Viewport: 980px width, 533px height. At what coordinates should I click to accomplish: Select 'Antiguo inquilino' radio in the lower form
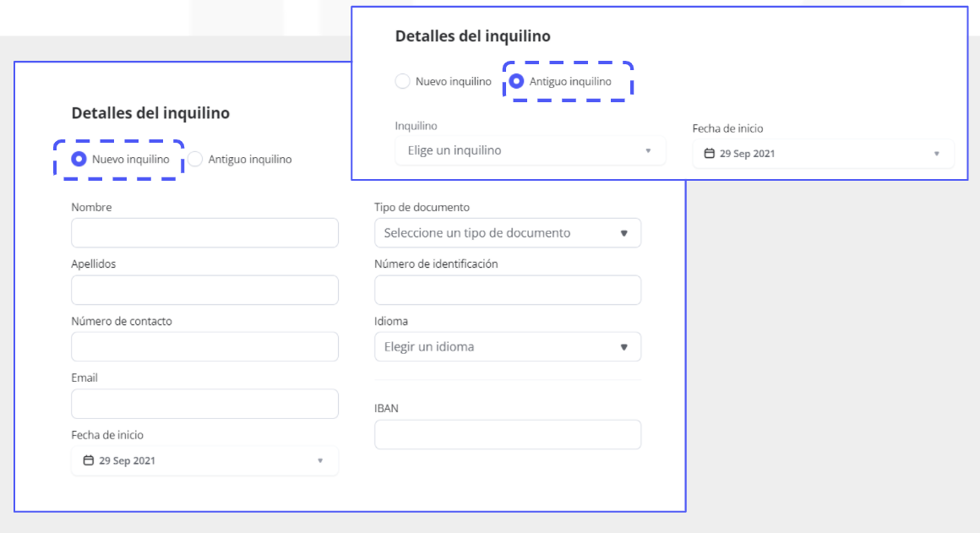[195, 159]
